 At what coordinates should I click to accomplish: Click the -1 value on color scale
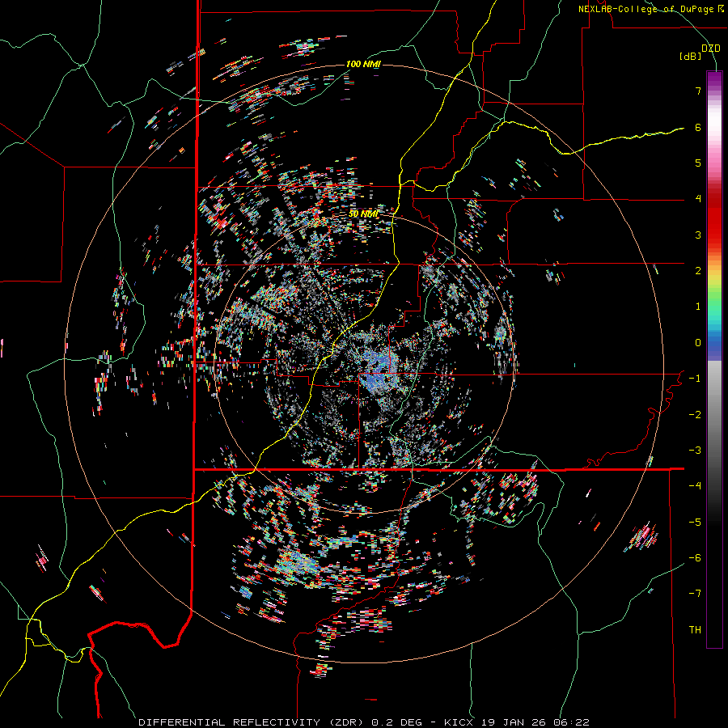tap(695, 379)
